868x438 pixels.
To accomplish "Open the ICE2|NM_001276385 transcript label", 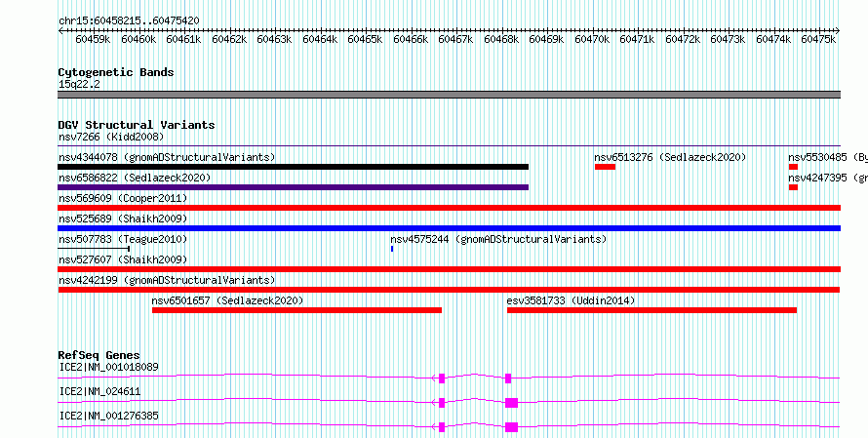I will point(108,416).
